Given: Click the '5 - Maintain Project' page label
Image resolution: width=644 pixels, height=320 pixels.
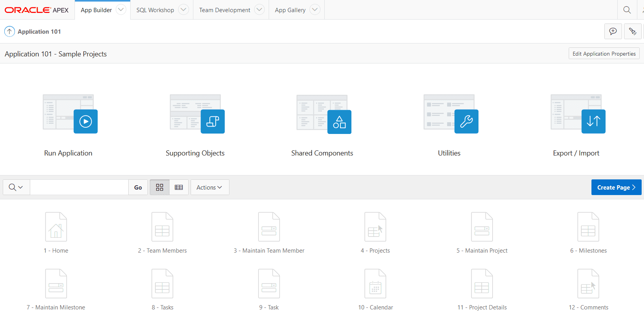Looking at the screenshot, I should tap(482, 251).
